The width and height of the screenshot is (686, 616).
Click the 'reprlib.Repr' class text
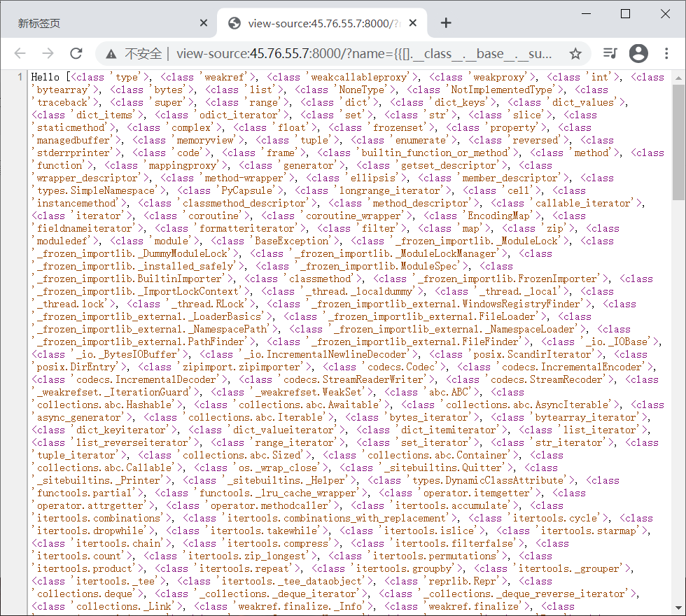(463, 581)
